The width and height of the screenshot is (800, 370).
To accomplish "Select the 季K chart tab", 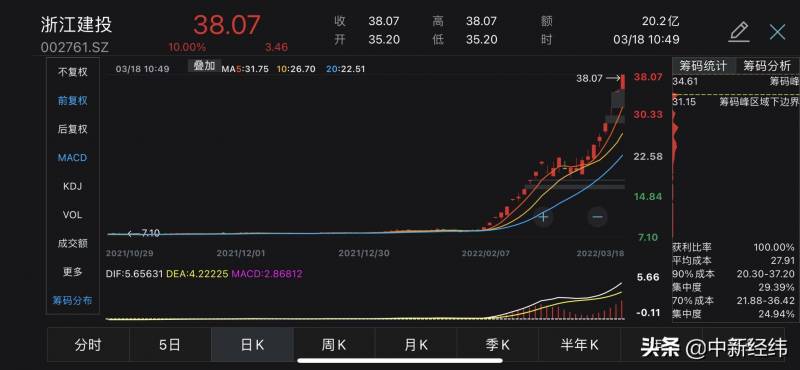I will click(x=498, y=345).
